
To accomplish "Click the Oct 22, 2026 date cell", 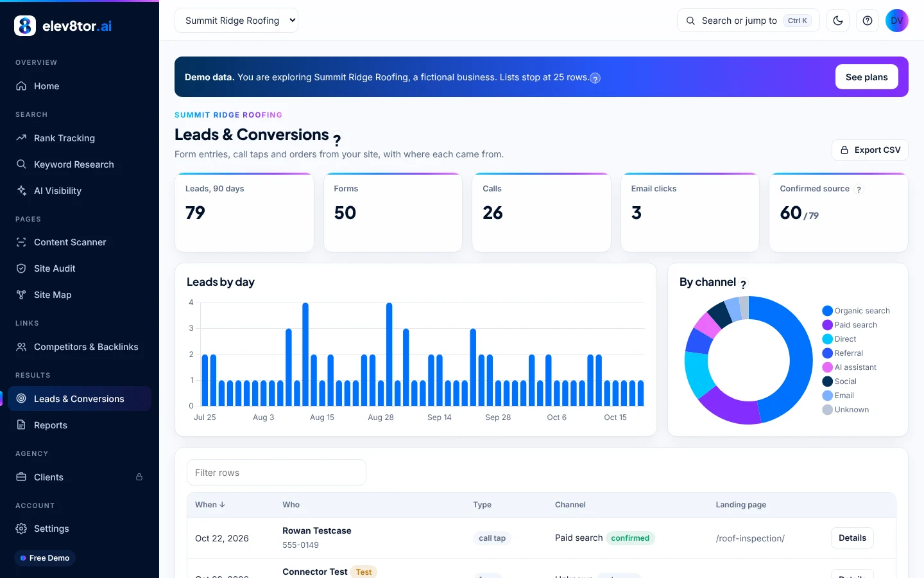I will tap(222, 538).
